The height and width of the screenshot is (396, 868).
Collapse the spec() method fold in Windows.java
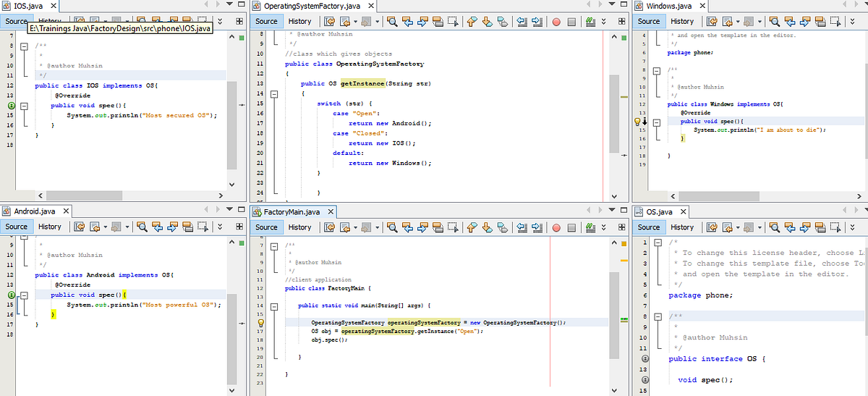tap(658, 122)
